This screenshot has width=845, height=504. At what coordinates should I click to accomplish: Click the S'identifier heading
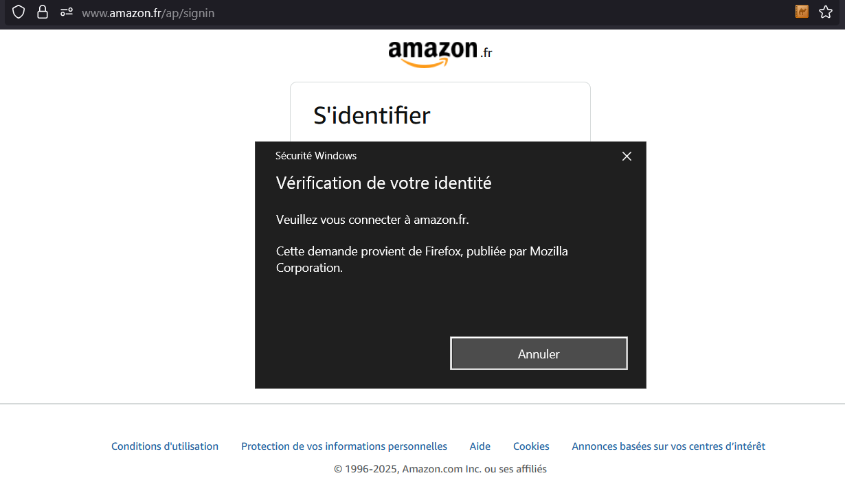pos(372,115)
